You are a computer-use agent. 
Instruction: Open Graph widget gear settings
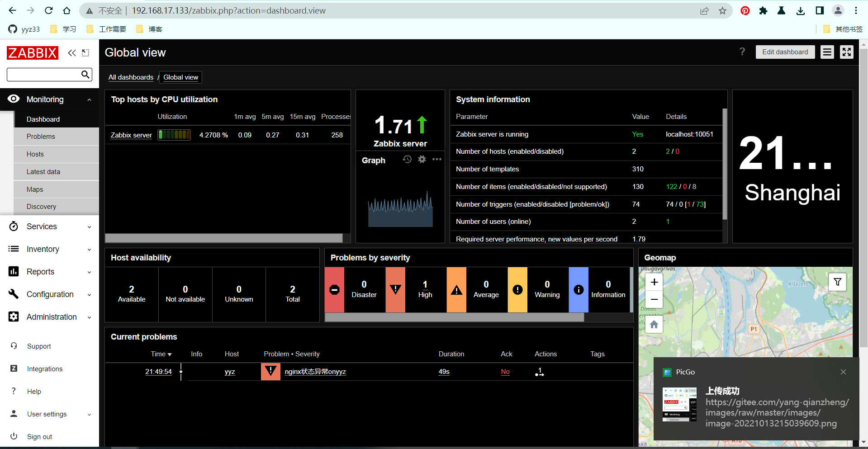(x=422, y=159)
